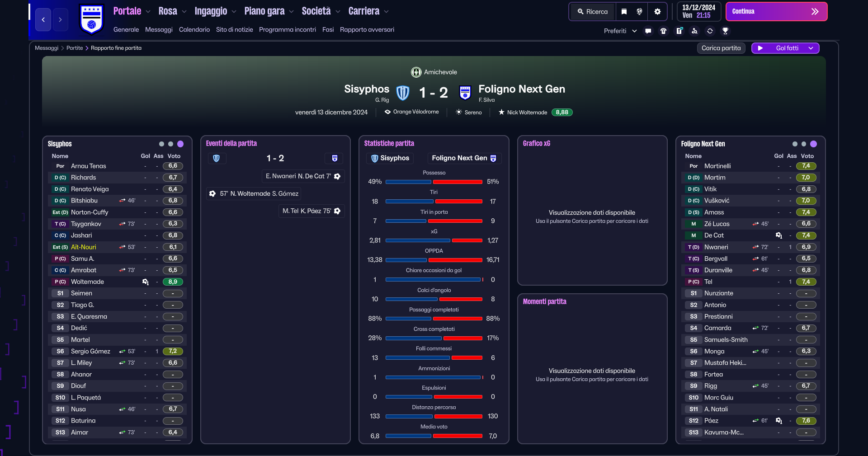
Task: Go back with the left arrow button
Action: point(43,19)
